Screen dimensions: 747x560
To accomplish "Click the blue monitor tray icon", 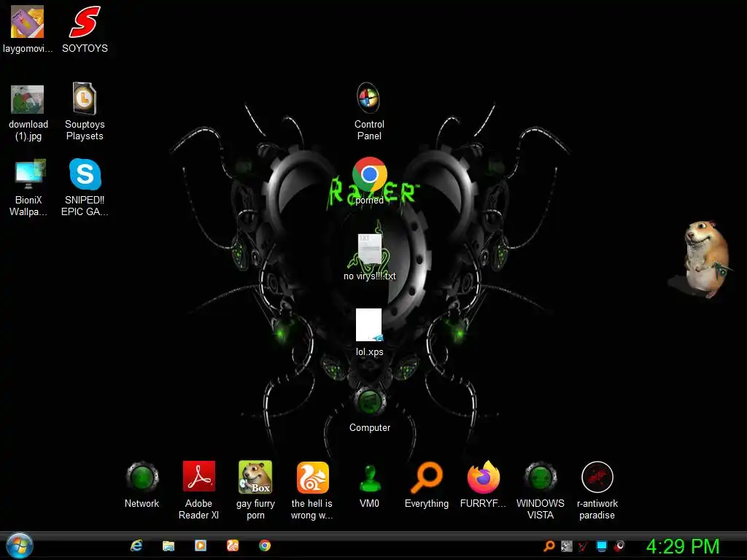I will (x=602, y=545).
